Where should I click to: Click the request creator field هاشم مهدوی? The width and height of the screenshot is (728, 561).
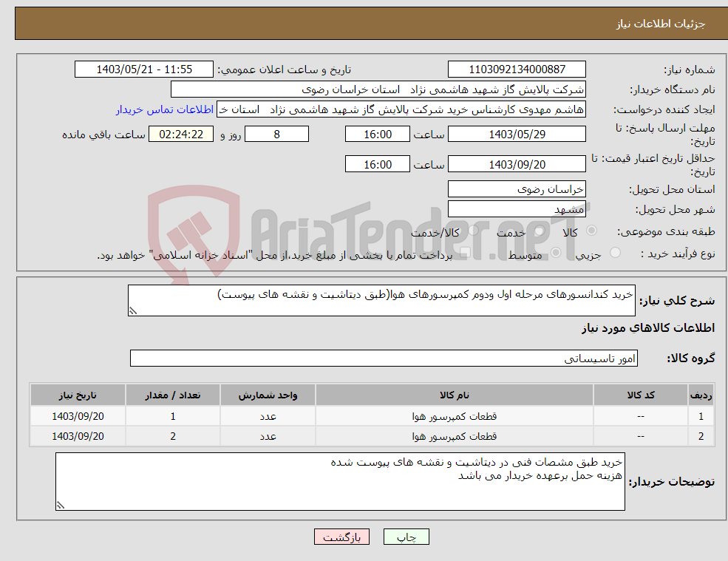[401, 109]
